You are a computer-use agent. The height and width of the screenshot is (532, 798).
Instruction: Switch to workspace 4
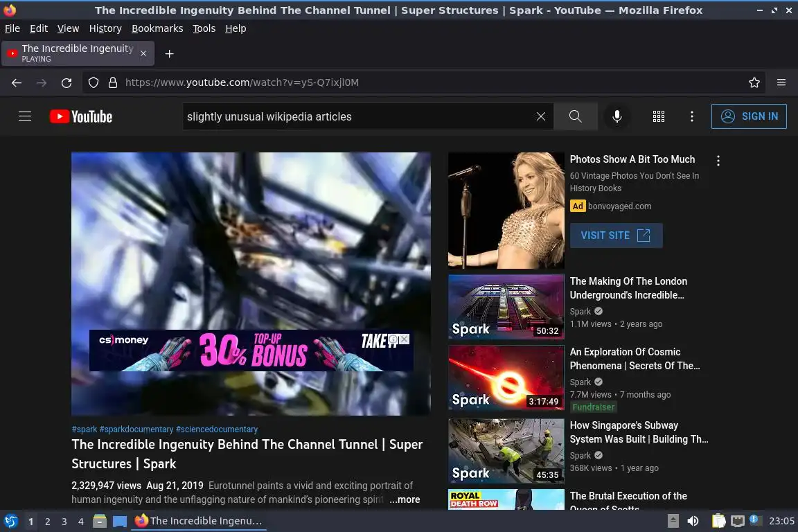[x=81, y=522]
